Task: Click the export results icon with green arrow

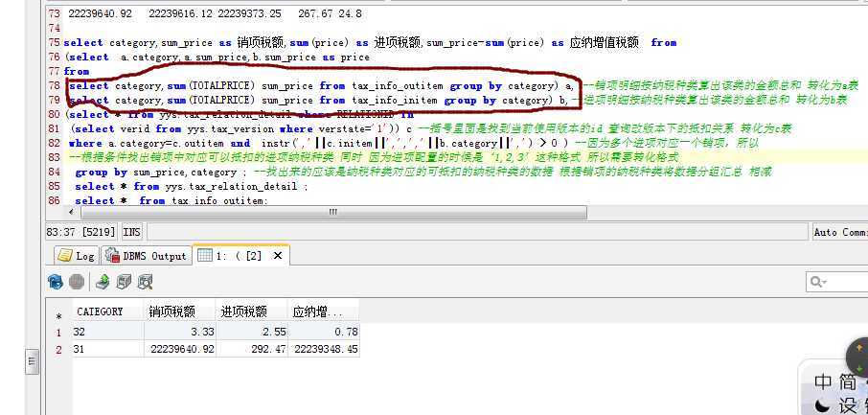Action: 103,282
